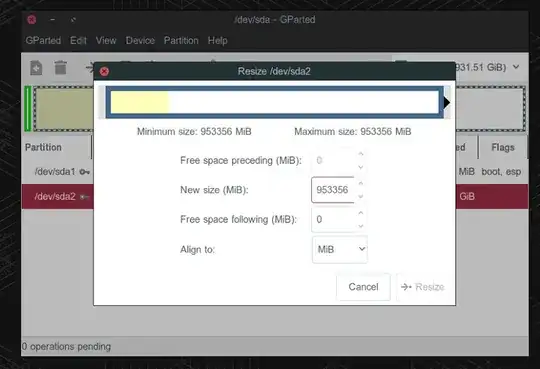The width and height of the screenshot is (540, 369).
Task: Decrease the New size value
Action: point(361,196)
